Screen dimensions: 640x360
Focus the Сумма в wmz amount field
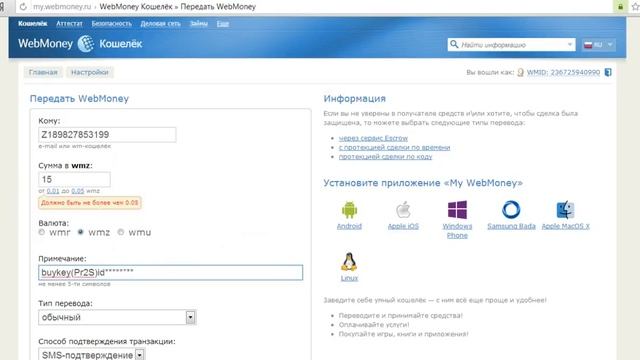(x=74, y=179)
